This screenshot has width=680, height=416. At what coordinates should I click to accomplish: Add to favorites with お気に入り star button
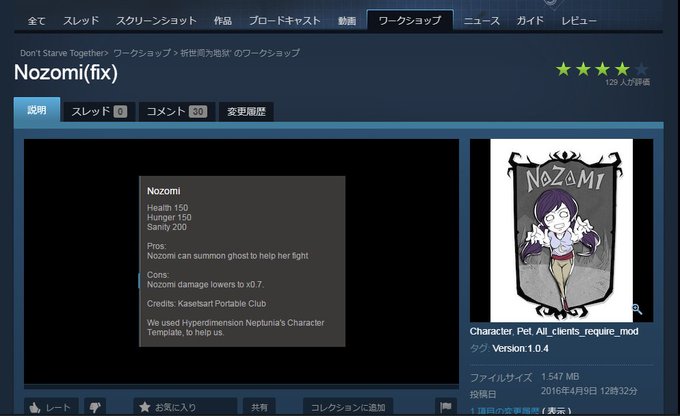click(x=185, y=407)
